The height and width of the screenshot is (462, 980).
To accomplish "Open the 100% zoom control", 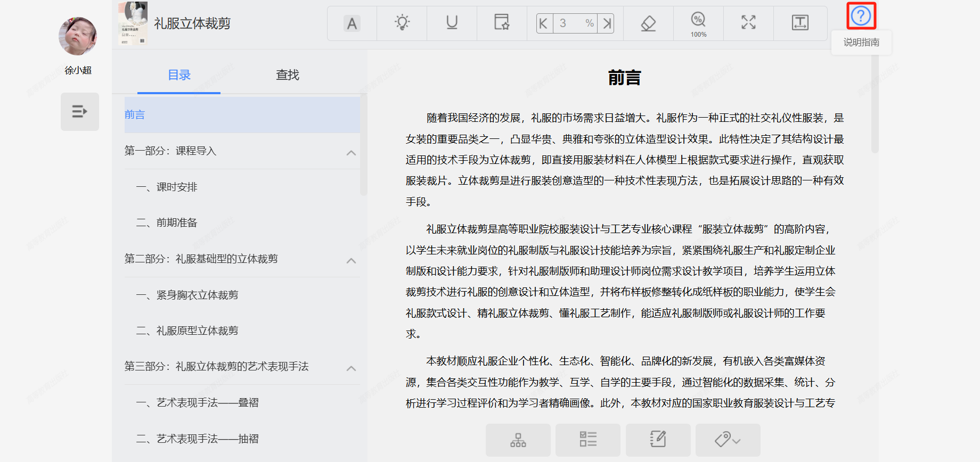I will tap(698, 23).
